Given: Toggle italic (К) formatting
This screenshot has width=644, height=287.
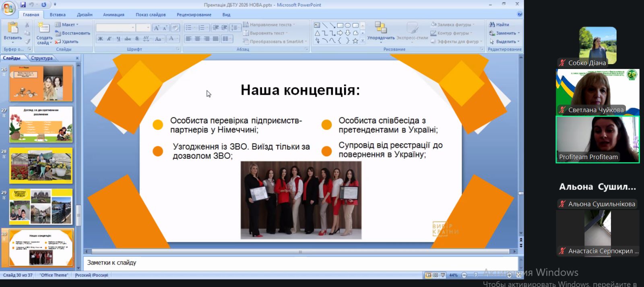Looking at the screenshot, I should coord(109,39).
